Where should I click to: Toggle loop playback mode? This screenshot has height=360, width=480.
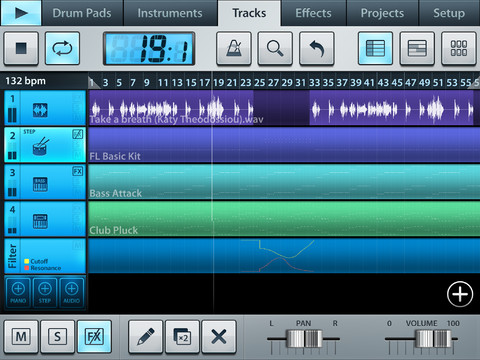click(x=62, y=48)
